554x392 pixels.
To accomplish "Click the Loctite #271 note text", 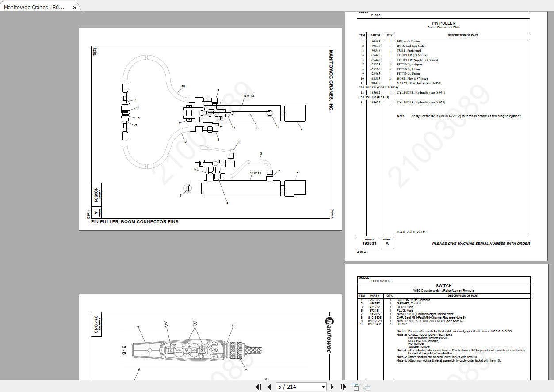I will [466, 116].
